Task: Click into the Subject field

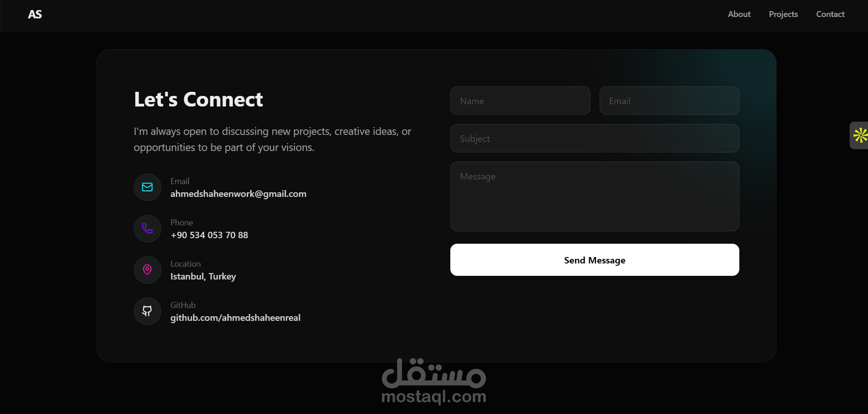Action: click(595, 138)
